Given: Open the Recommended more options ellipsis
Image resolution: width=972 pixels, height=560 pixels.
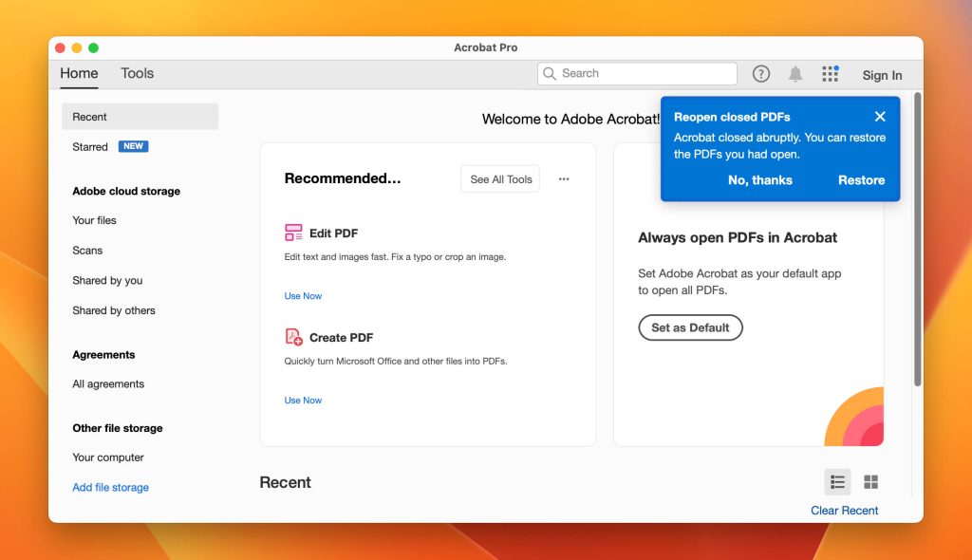Looking at the screenshot, I should tap(564, 178).
